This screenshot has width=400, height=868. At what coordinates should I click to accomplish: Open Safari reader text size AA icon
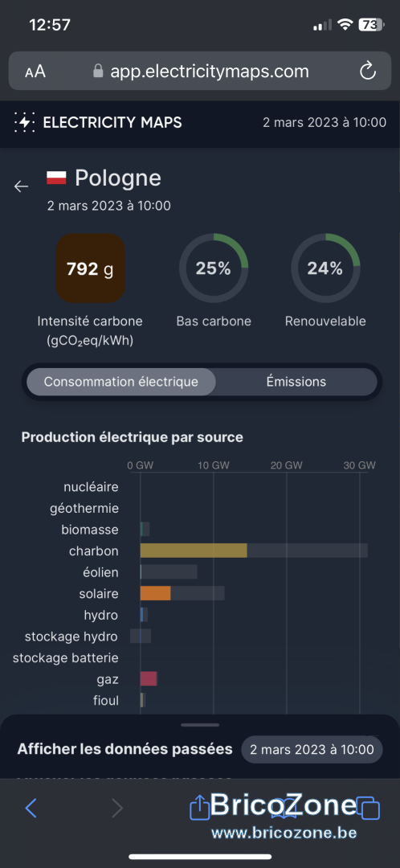pyautogui.click(x=35, y=72)
